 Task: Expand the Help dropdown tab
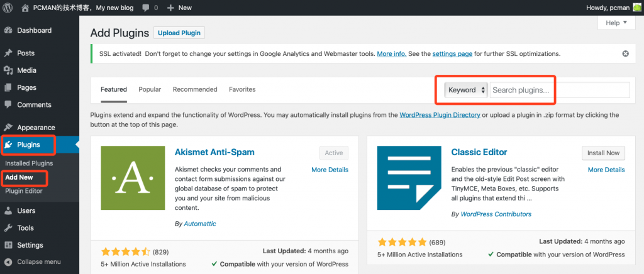(617, 23)
